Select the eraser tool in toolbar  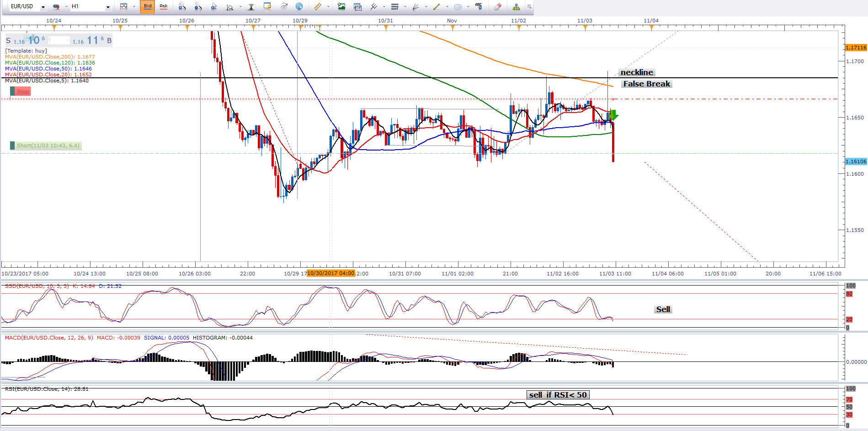click(x=498, y=7)
